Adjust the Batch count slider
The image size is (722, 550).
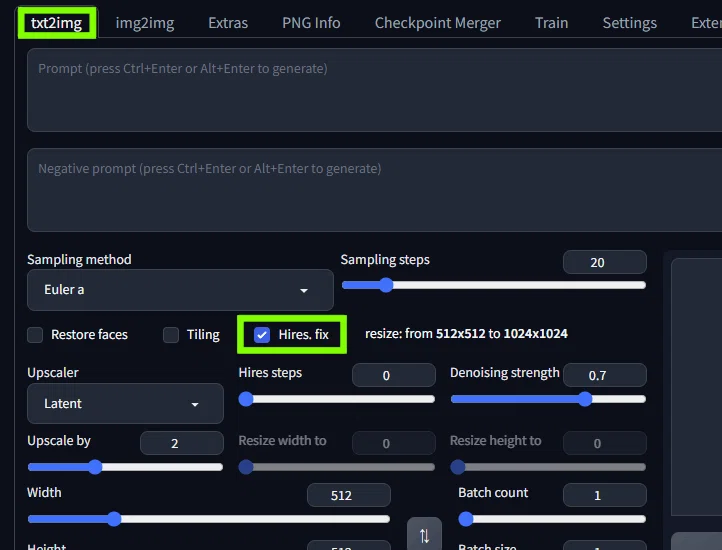tap(552, 519)
